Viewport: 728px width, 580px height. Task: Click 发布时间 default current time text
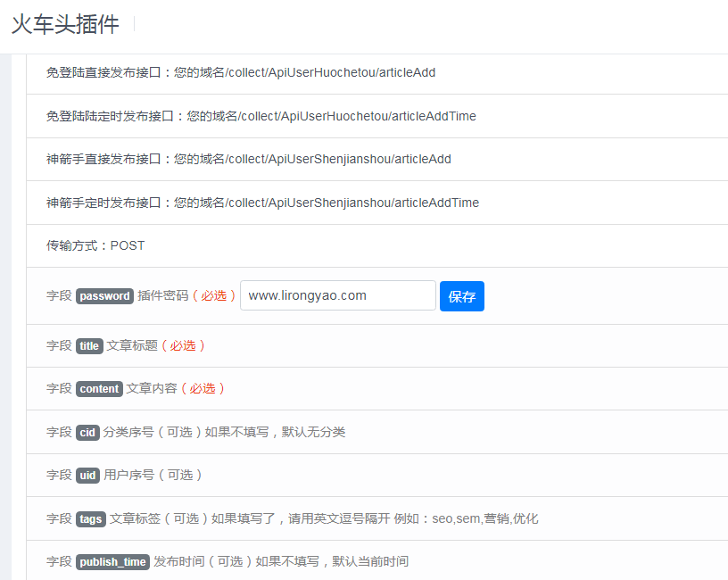[281, 562]
